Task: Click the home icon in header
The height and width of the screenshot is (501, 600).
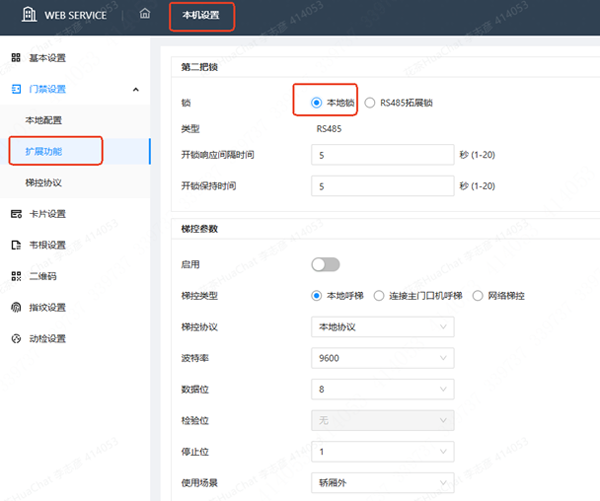Action: tap(145, 14)
